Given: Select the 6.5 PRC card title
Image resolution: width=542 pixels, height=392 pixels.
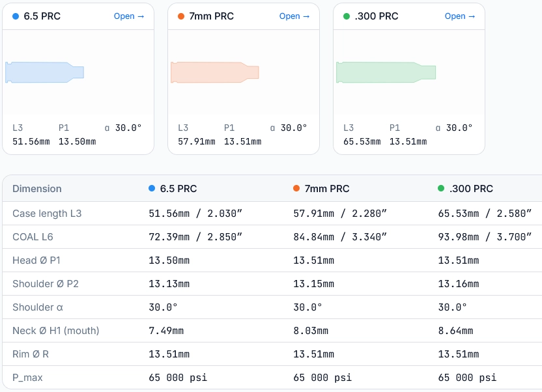Looking at the screenshot, I should point(42,16).
